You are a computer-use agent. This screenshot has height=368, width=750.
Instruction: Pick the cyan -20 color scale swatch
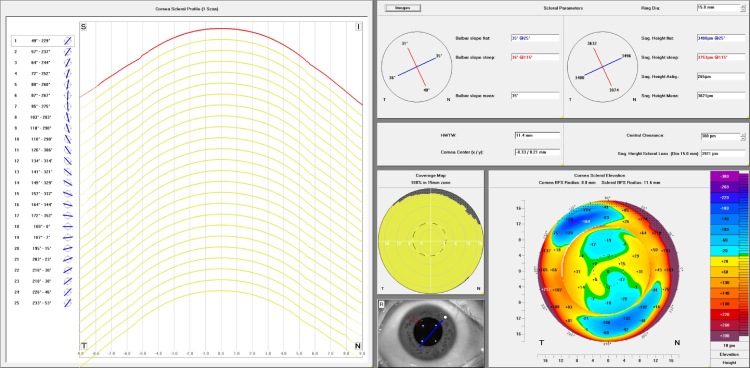pyautogui.click(x=725, y=251)
